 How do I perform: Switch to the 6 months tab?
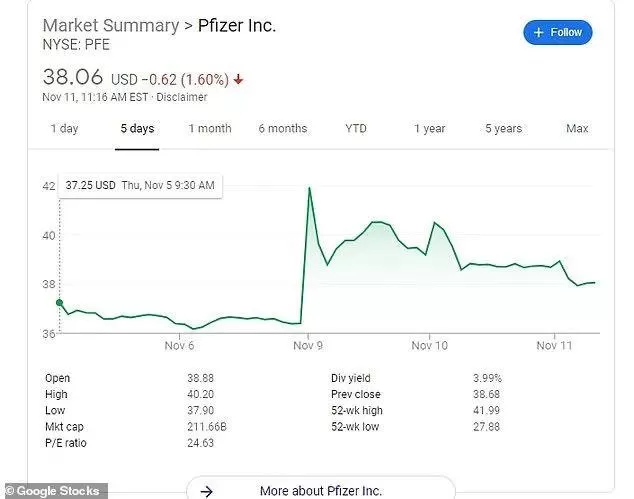click(283, 129)
